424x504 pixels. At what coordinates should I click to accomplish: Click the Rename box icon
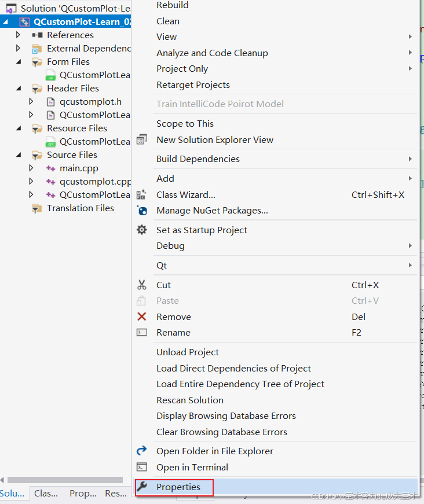click(142, 332)
